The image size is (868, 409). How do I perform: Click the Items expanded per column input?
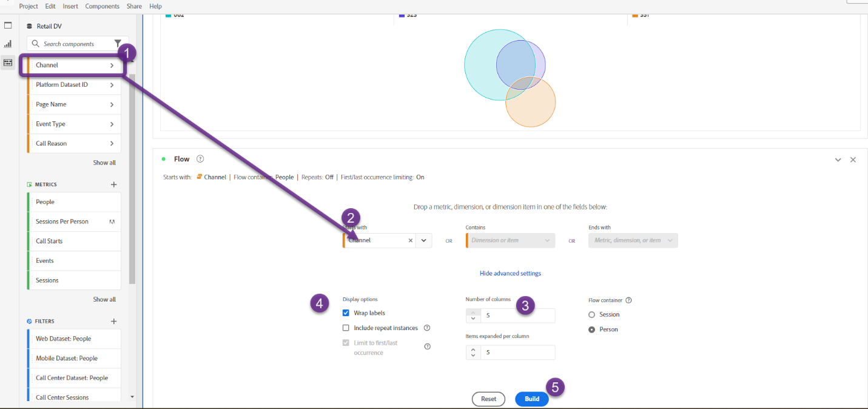517,353
